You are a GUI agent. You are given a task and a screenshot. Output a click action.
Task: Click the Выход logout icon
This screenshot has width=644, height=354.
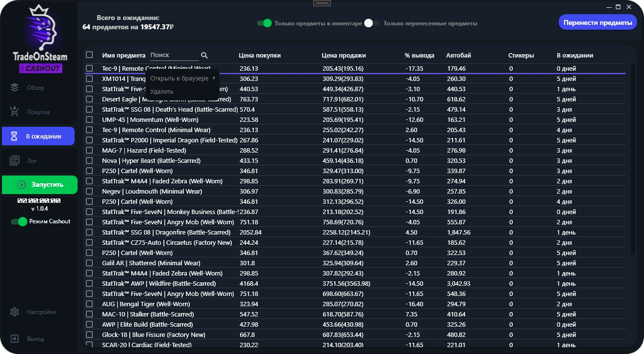(15, 338)
